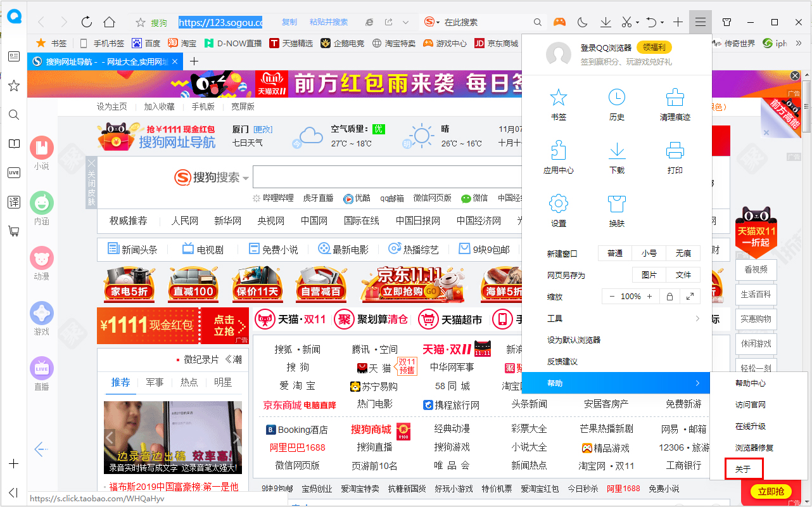The image size is (812, 507).
Task: Select the 译 translate sidebar icon
Action: (13, 202)
